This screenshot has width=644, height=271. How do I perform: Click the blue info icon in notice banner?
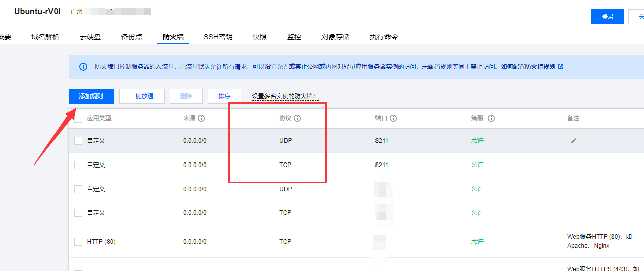tap(83, 67)
